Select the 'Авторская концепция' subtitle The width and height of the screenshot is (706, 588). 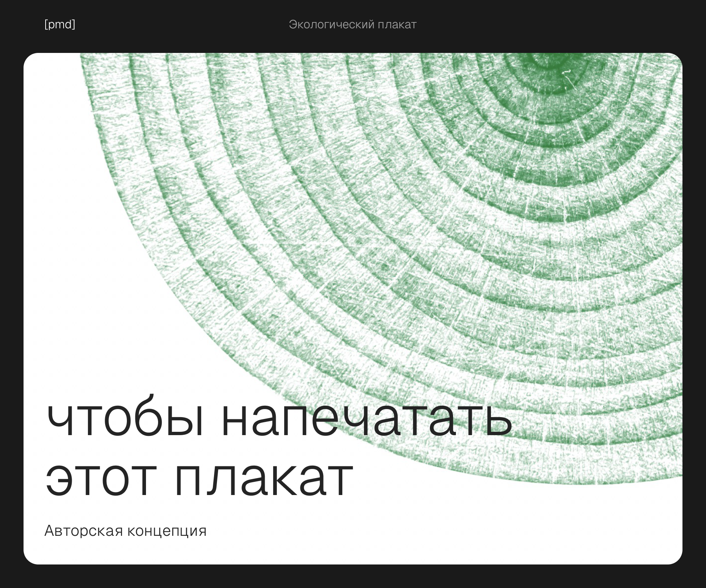click(x=125, y=531)
